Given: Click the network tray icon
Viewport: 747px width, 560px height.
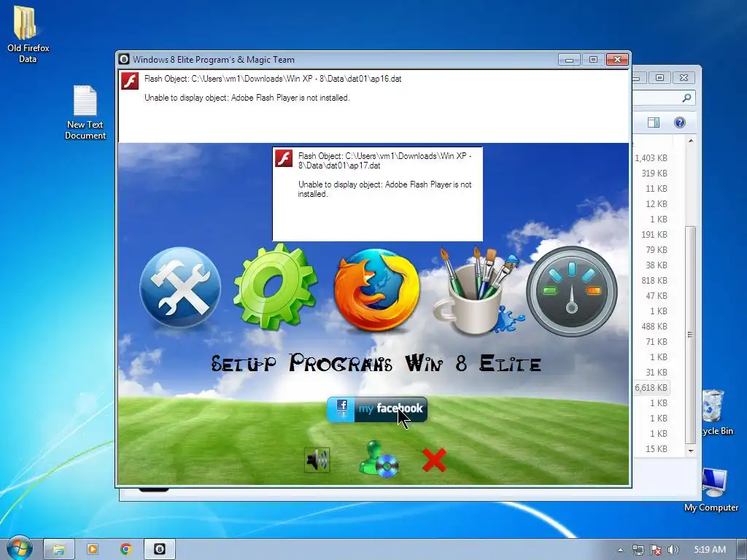Looking at the screenshot, I should point(638,550).
